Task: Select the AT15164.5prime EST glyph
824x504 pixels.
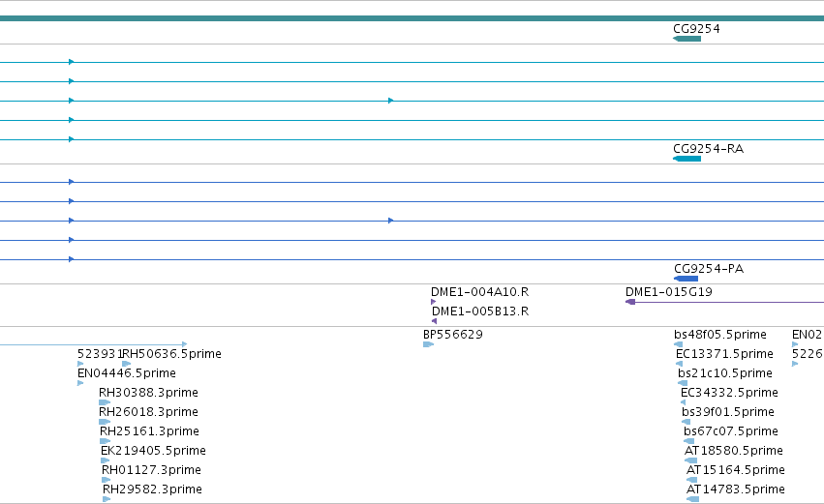Action: tap(691, 480)
